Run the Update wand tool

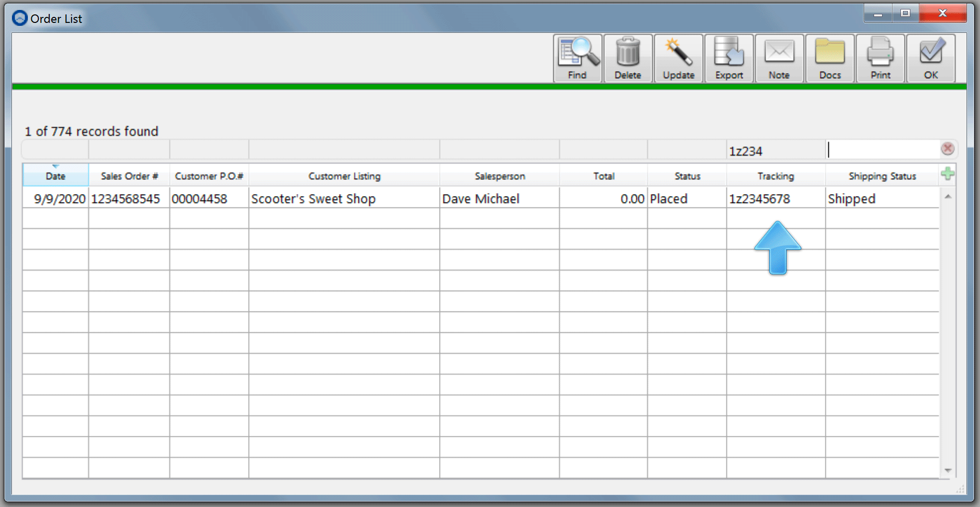pos(679,58)
